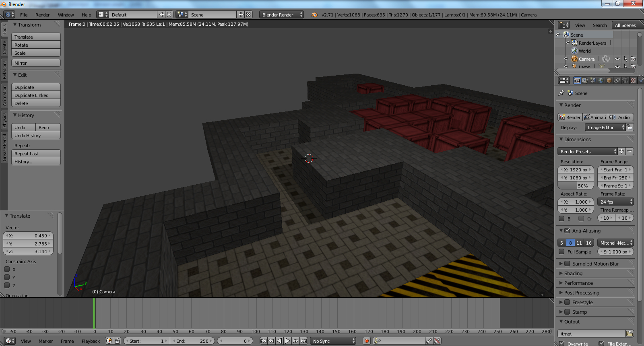The image size is (644, 346).
Task: Play the animation in reverse
Action: (x=279, y=341)
